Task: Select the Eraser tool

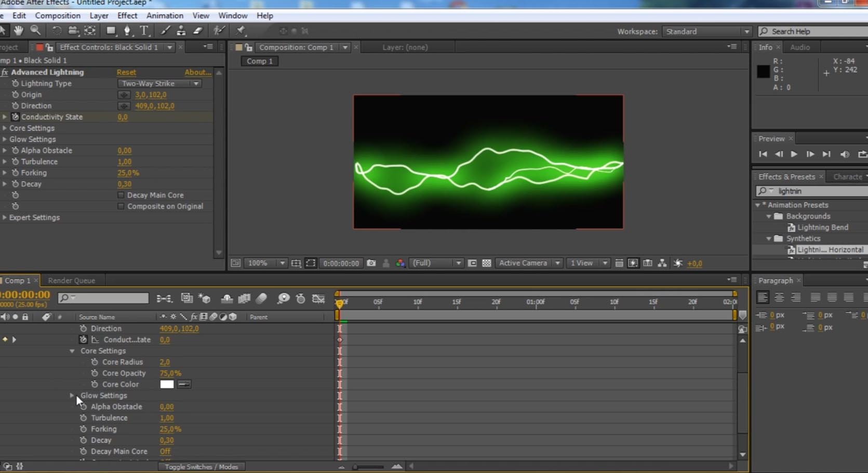Action: [x=198, y=31]
